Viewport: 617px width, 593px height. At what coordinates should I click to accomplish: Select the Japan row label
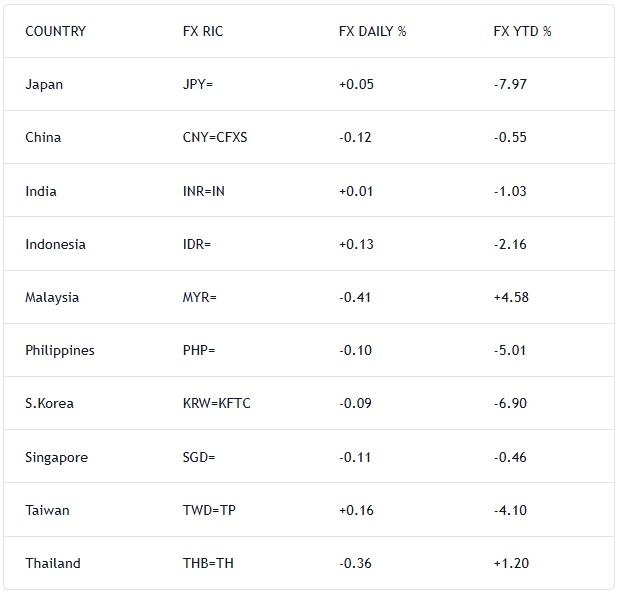coord(44,84)
